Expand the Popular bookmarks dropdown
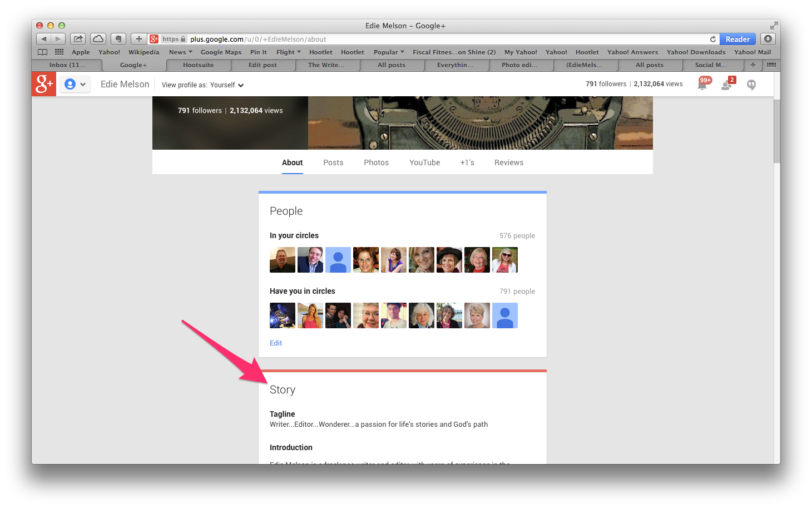This screenshot has width=812, height=508. coord(389,52)
